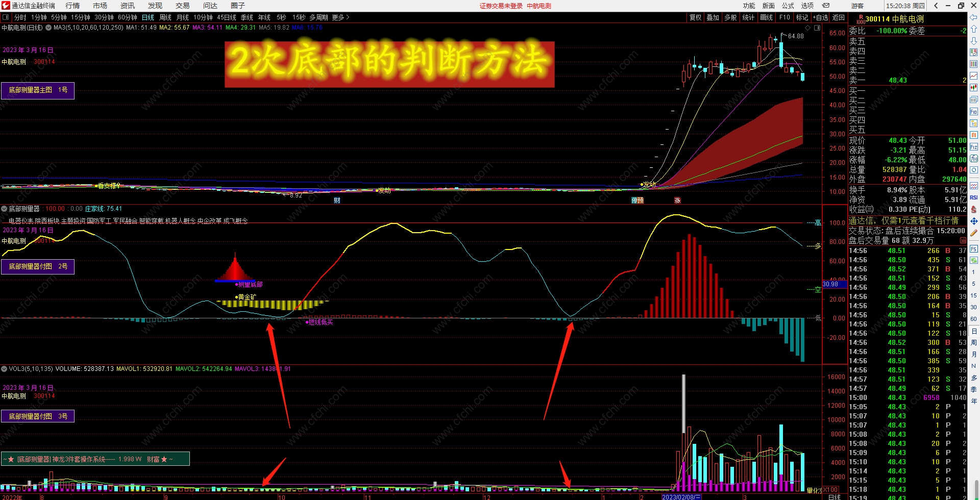980x500 pixels.
Task: Open the 市场 tab
Action: [x=100, y=6]
